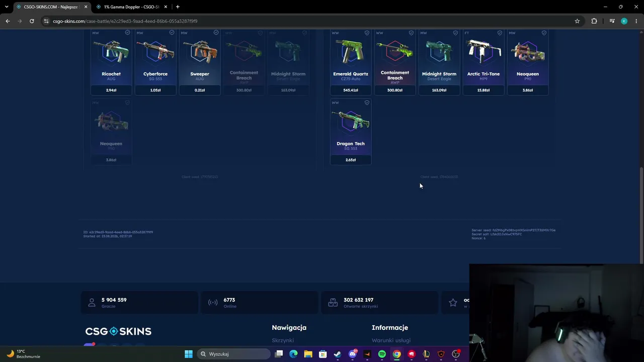The image size is (644, 362).
Task: Click the CSGO SKINS footer logo
Action: click(x=118, y=331)
